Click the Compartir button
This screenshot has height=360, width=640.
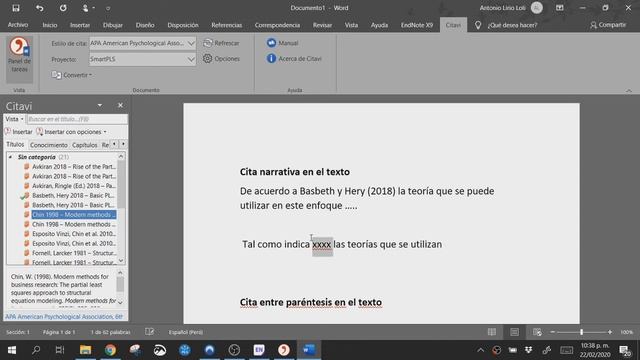pyautogui.click(x=608, y=25)
